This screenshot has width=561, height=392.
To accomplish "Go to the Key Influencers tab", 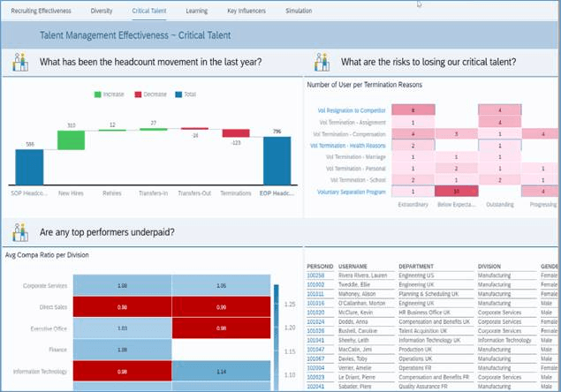I will (245, 11).
